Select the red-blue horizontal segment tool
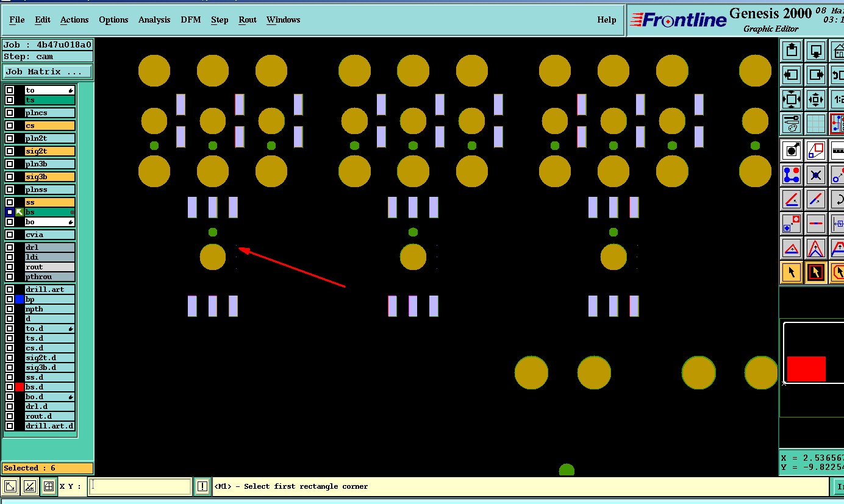 [x=816, y=224]
